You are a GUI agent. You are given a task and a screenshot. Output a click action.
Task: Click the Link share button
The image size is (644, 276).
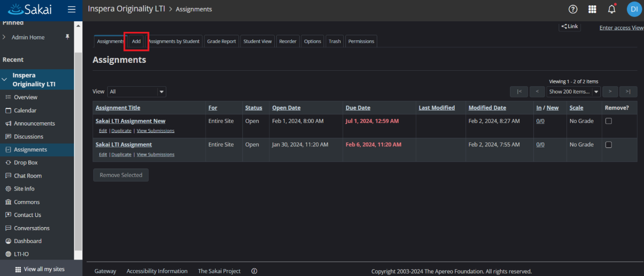(x=570, y=26)
